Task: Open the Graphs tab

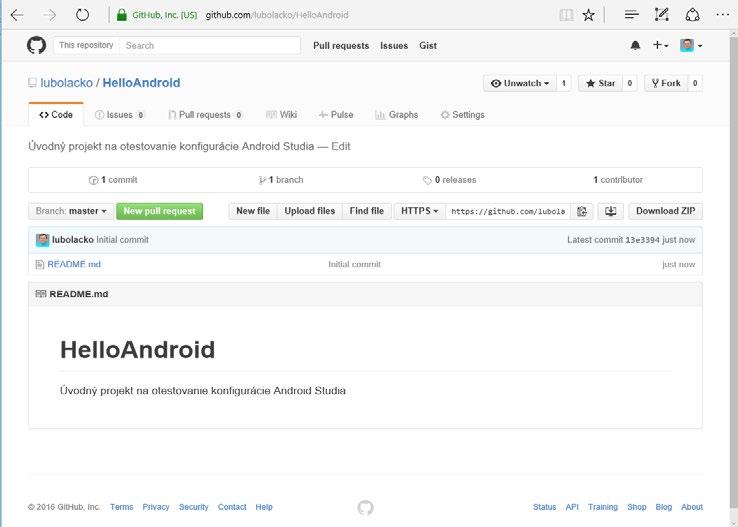Action: coord(397,115)
